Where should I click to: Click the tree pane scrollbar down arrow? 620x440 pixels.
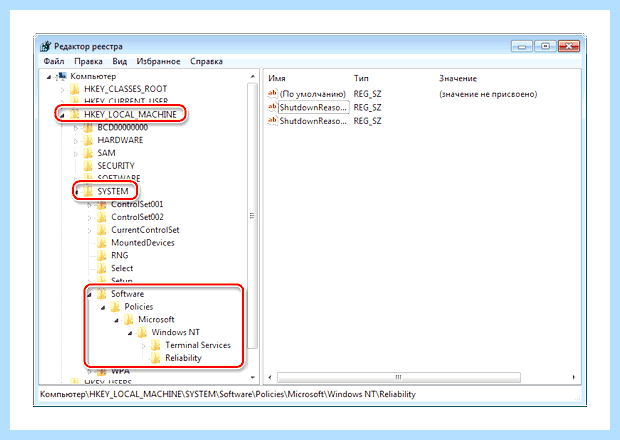pos(253,378)
